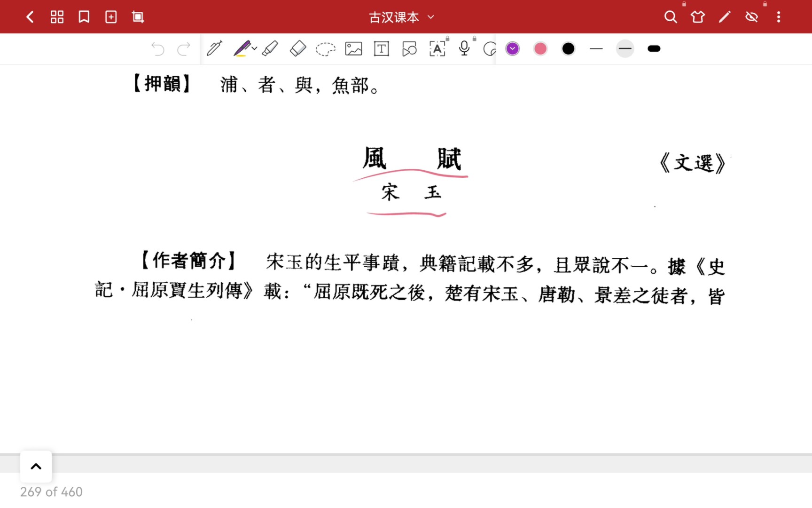Insert an image
This screenshot has width=812, height=508.
pos(353,49)
